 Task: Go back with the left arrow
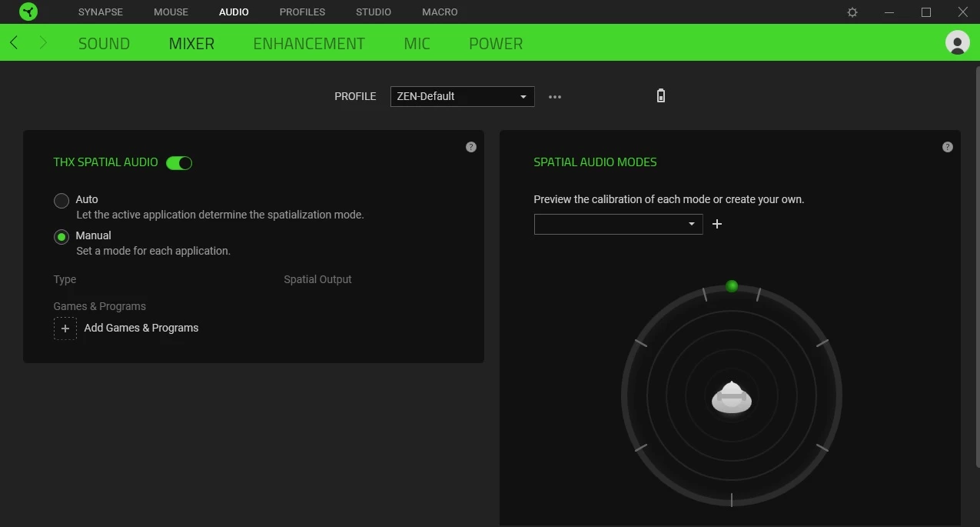14,43
